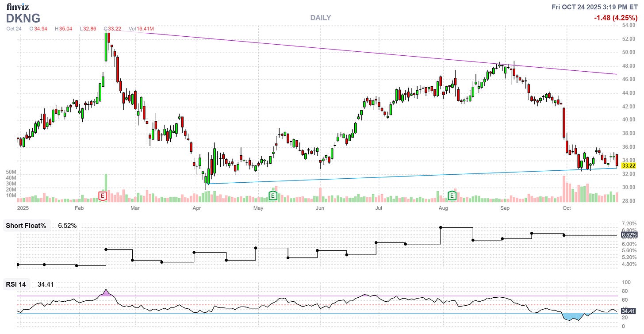Click the Vol 16.41M value in header
644x334 pixels.
142,28
